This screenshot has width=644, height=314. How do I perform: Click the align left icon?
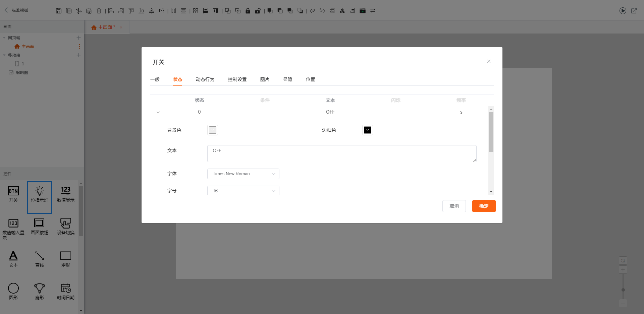111,11
